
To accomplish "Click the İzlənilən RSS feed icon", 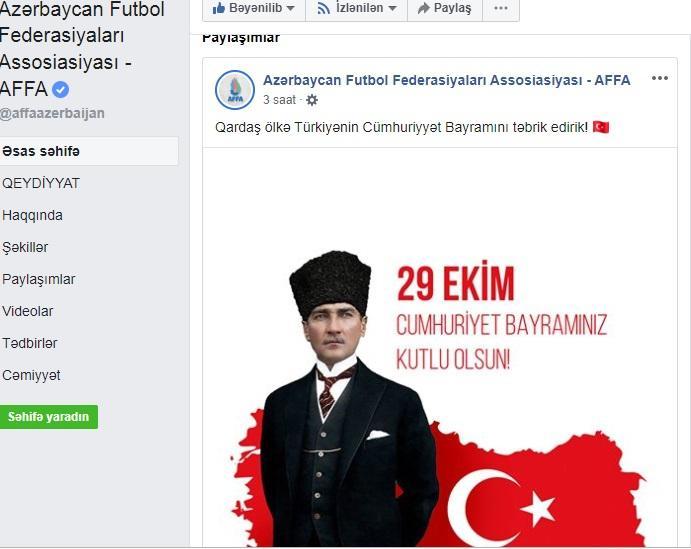I will 324,8.
